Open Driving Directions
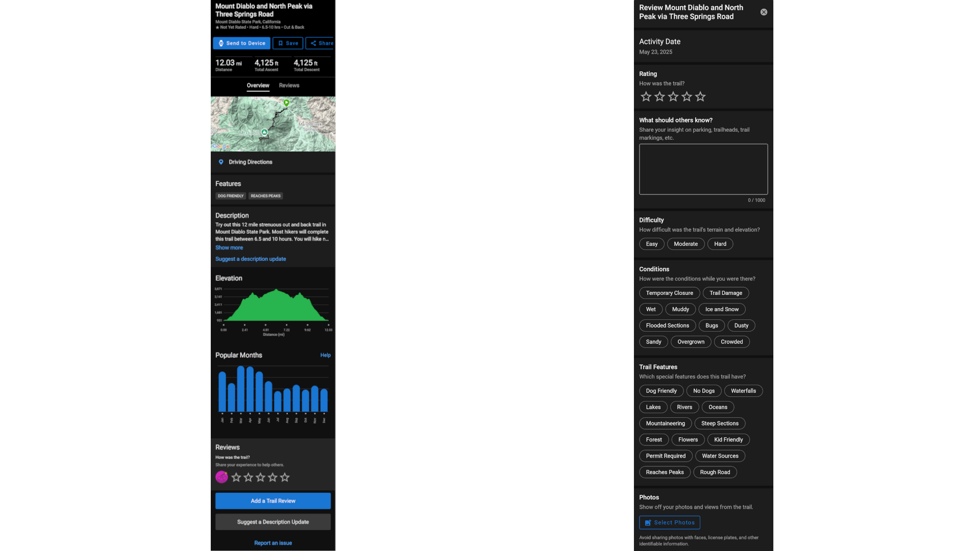980x551 pixels. (x=273, y=162)
